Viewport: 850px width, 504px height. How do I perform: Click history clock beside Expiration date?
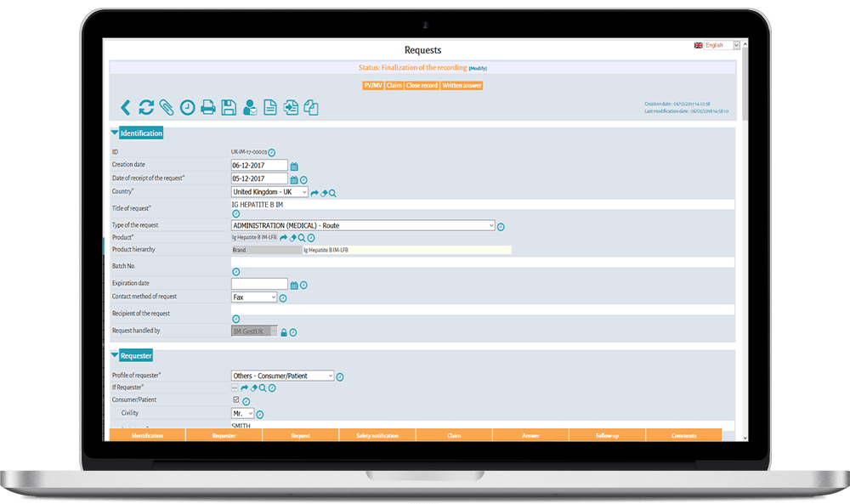click(x=303, y=285)
